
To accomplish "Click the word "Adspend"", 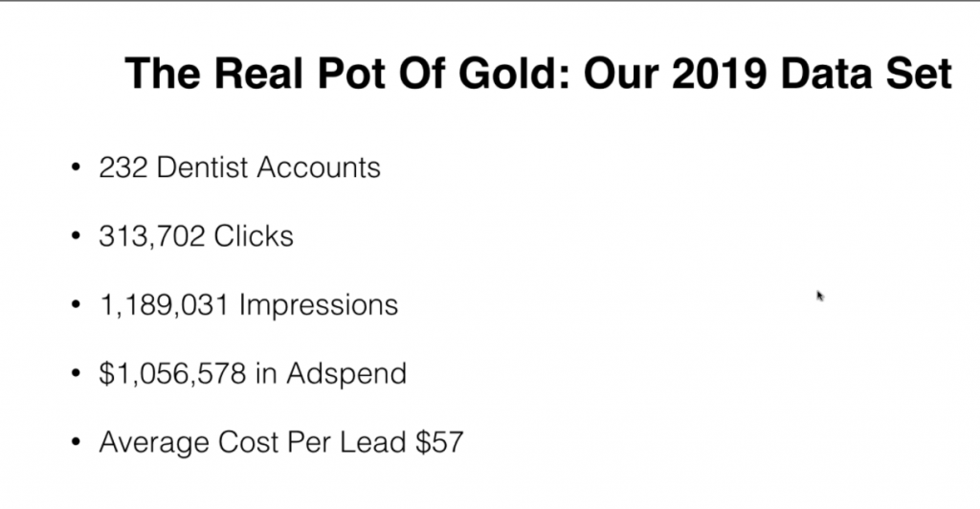I will [346, 373].
